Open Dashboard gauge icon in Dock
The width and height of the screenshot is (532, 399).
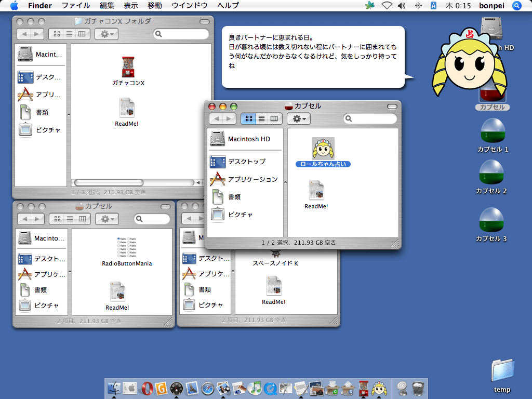click(x=177, y=388)
